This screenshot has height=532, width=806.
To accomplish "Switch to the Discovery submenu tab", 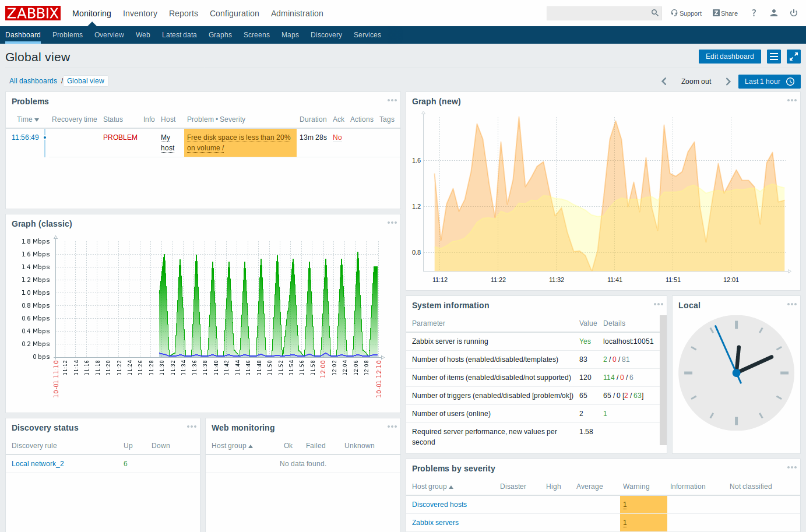I will [326, 35].
